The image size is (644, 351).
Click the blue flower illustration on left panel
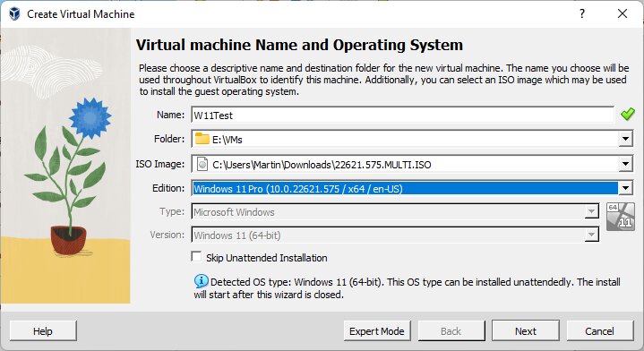tap(90, 118)
